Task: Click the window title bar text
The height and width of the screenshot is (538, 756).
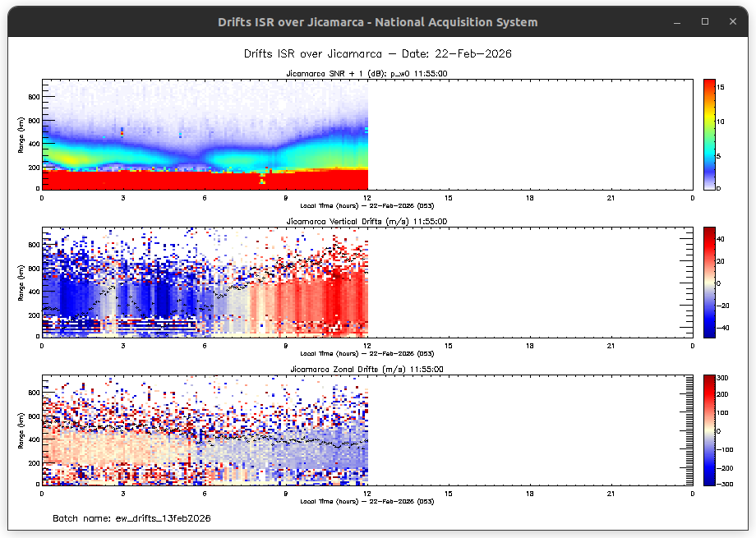Action: pyautogui.click(x=377, y=22)
